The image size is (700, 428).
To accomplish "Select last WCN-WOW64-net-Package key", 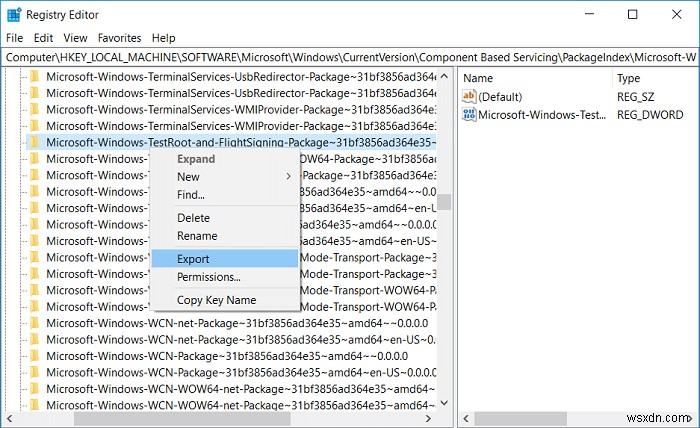I will tap(241, 405).
